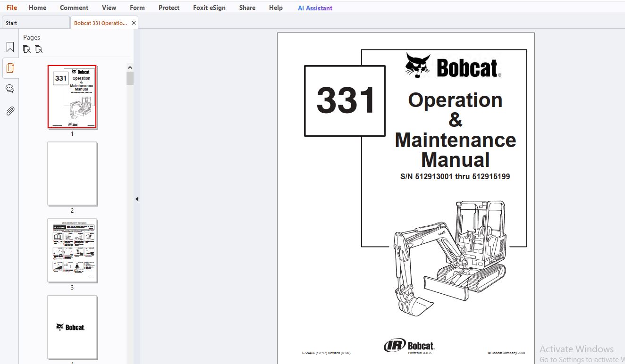Select the Pages panel icon
625x364 pixels.
pyautogui.click(x=10, y=68)
